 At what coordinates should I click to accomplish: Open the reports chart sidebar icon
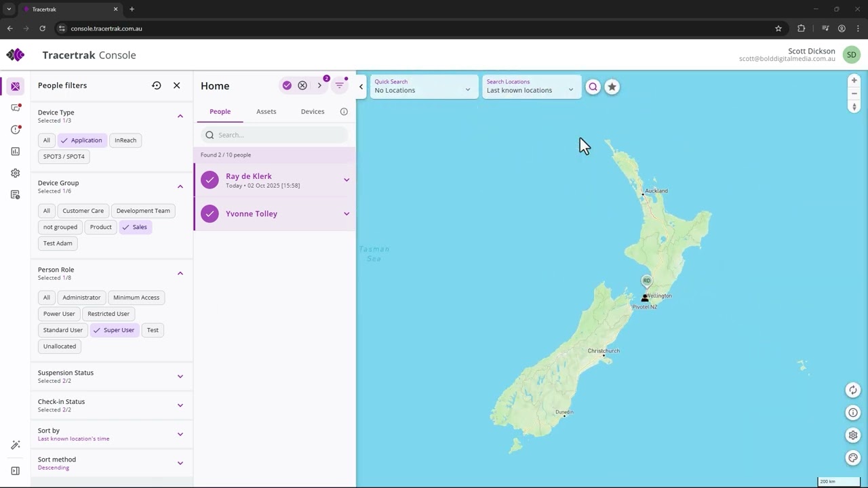pos(15,151)
